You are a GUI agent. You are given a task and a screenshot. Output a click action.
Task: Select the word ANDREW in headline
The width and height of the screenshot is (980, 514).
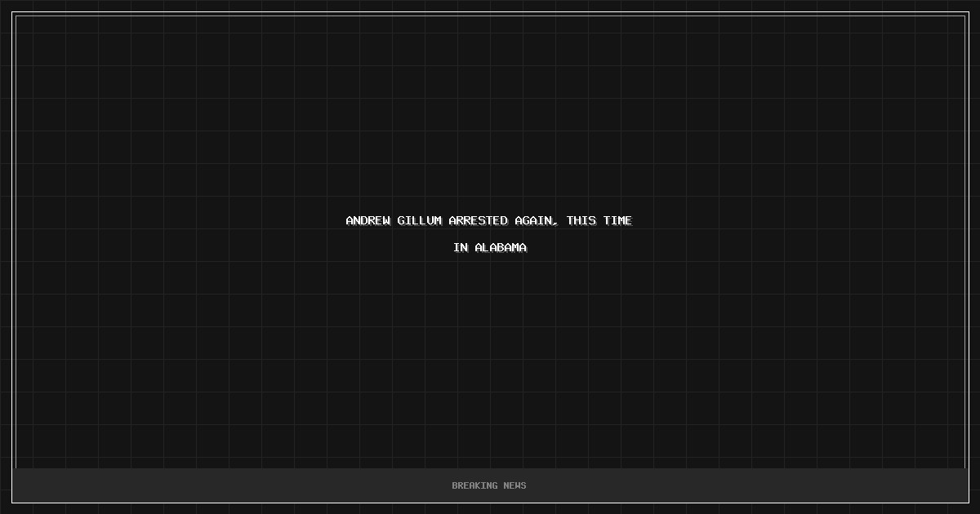pos(368,220)
